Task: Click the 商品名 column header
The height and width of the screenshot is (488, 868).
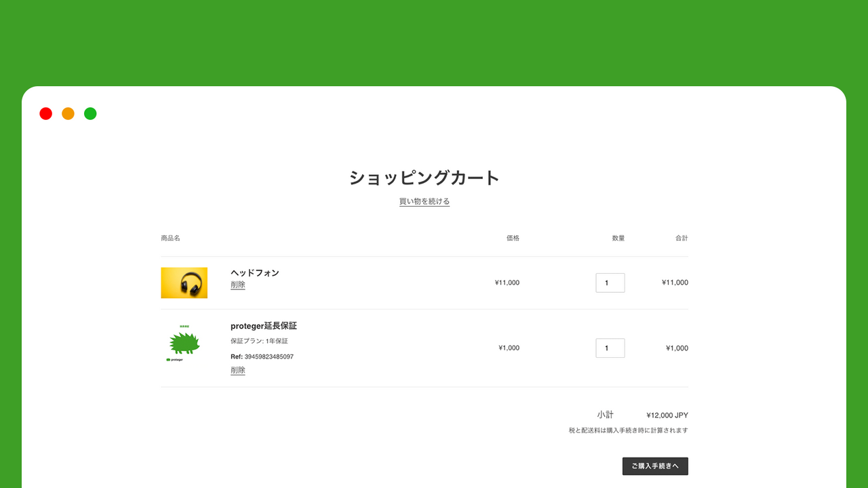Action: (x=169, y=238)
